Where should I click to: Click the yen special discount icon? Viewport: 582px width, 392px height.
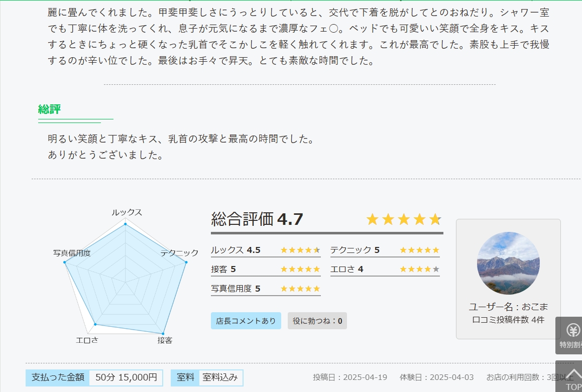pyautogui.click(x=572, y=330)
